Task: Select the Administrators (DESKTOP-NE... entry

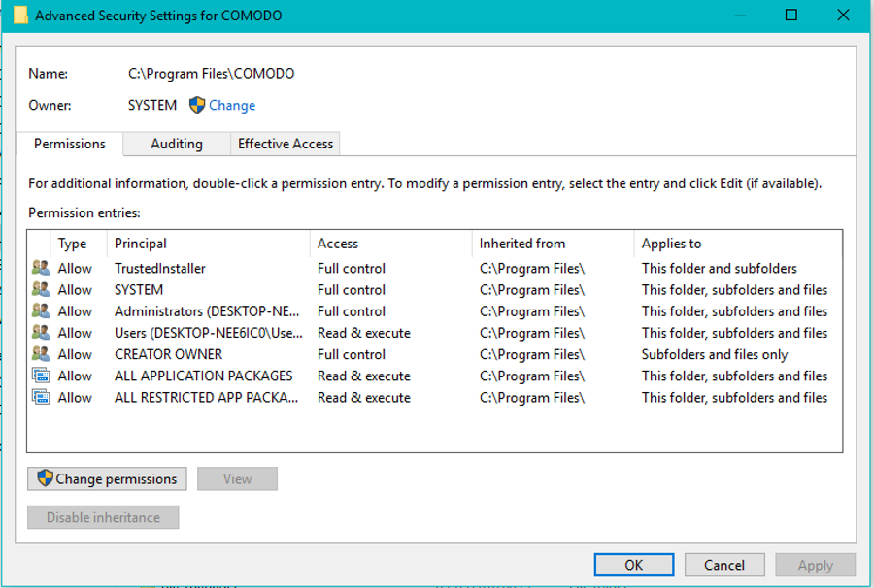Action: point(435,310)
